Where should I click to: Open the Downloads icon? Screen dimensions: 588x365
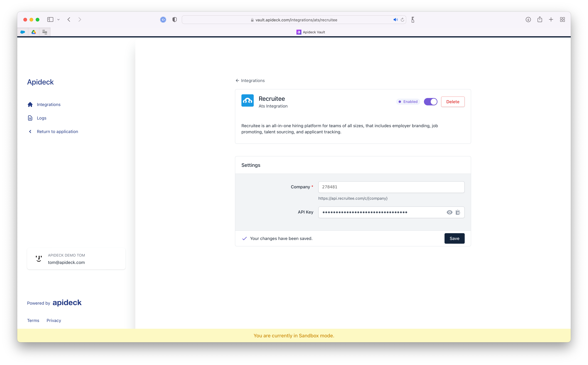[528, 20]
